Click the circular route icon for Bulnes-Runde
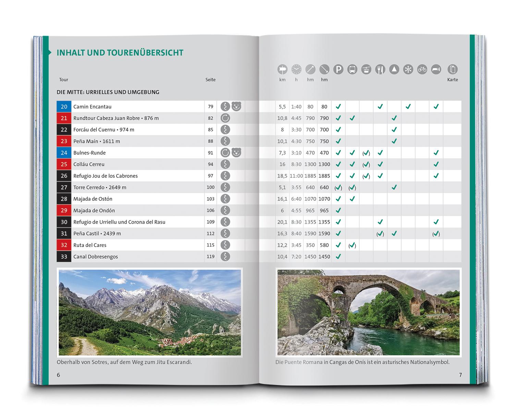 click(225, 152)
